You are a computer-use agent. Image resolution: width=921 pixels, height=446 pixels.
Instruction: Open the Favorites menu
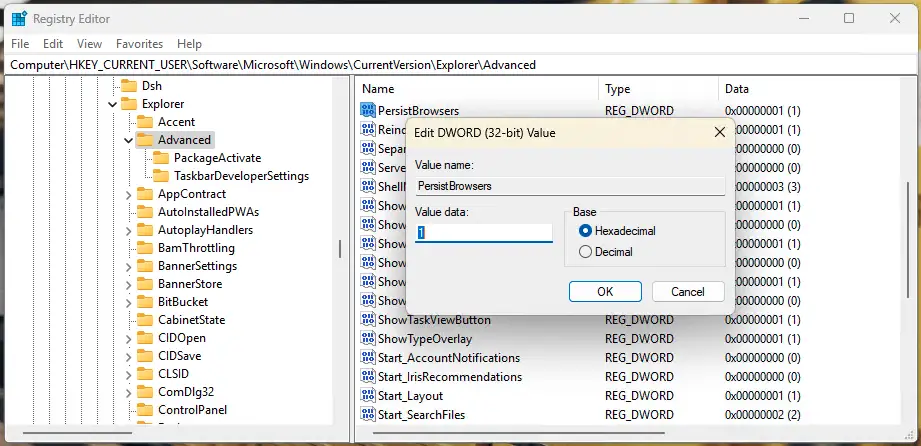click(x=139, y=43)
